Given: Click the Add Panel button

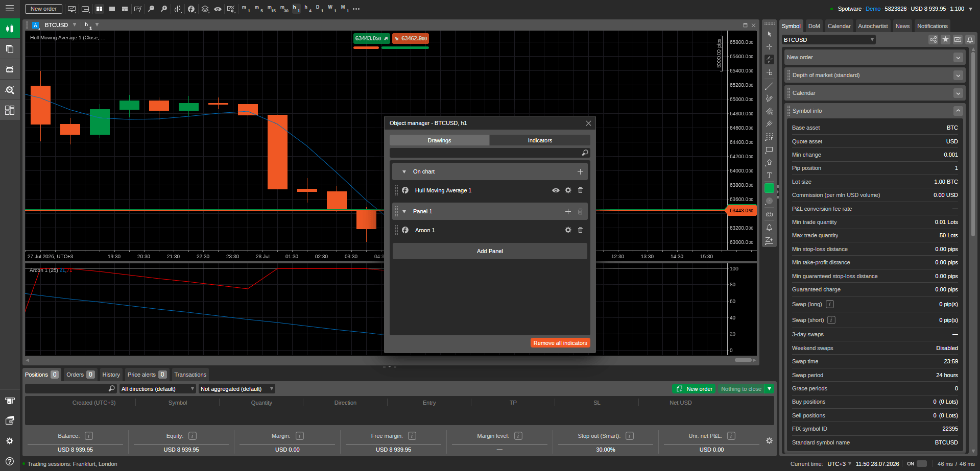Looking at the screenshot, I should (490, 251).
